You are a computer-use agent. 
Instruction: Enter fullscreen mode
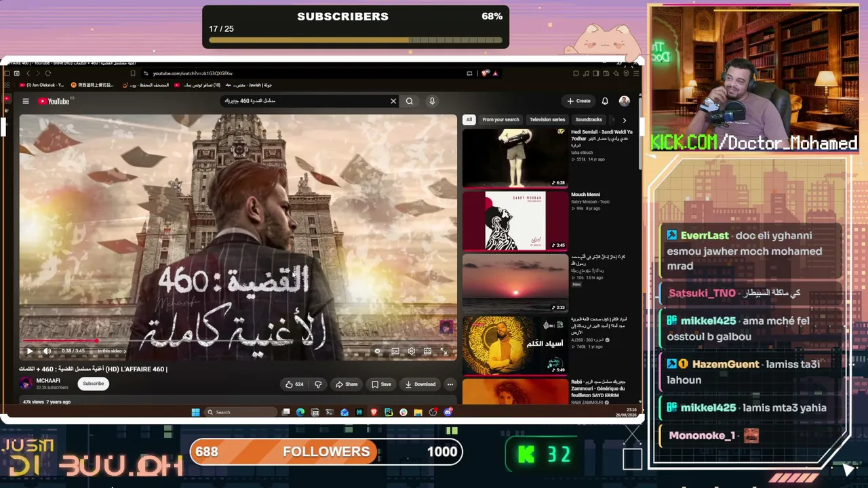(x=444, y=351)
